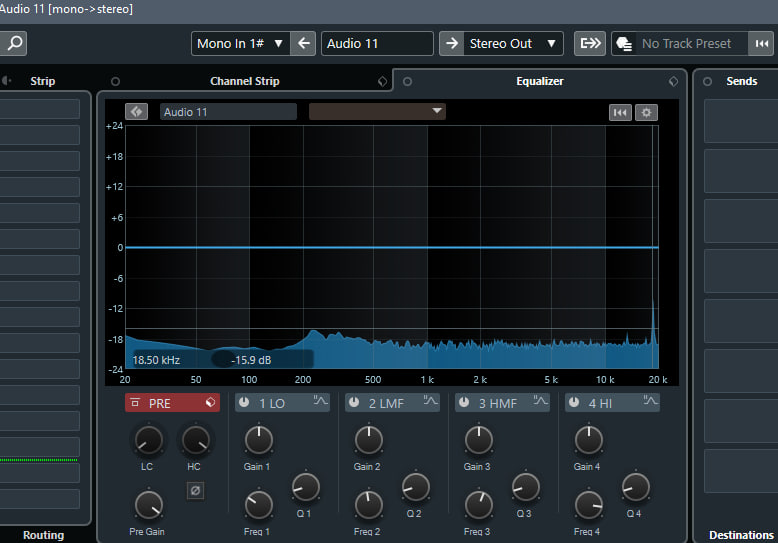The height and width of the screenshot is (543, 778).
Task: Open the EQ settings gear
Action: coord(646,112)
